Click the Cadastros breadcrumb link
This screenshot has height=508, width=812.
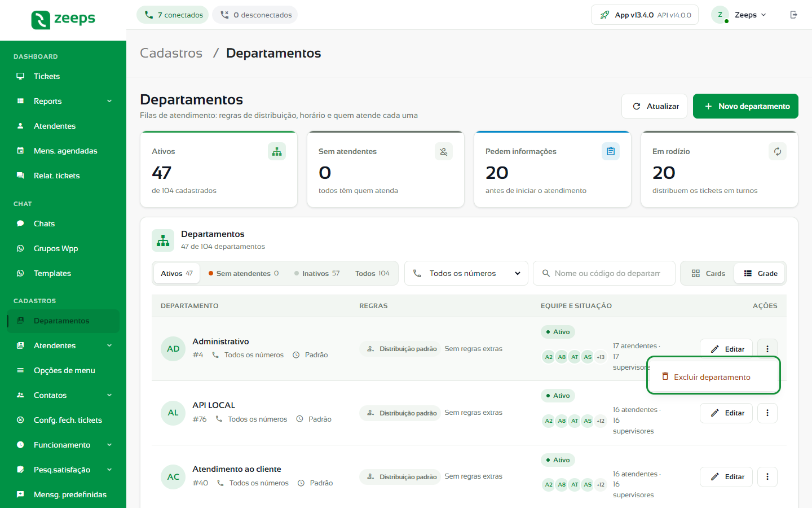(171, 53)
